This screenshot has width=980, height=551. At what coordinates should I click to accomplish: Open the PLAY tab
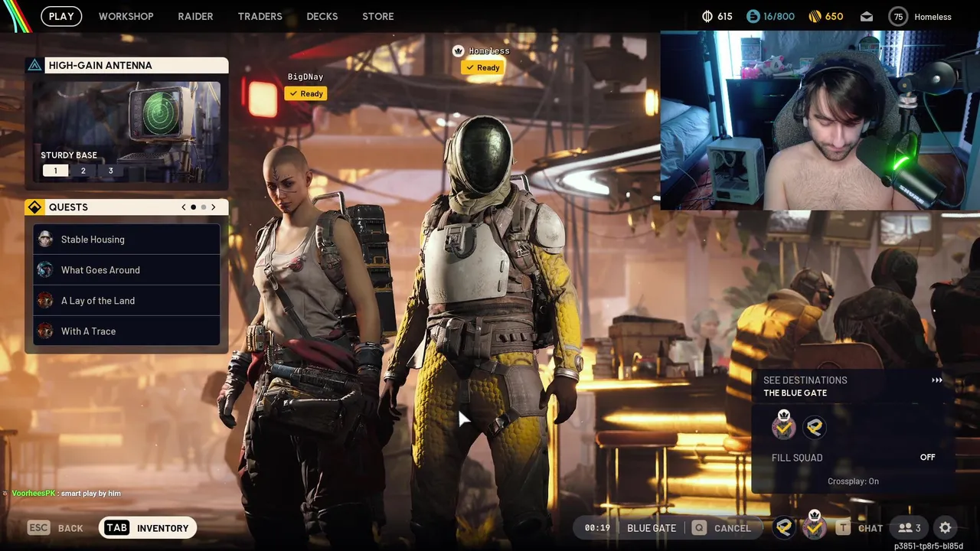click(x=61, y=16)
